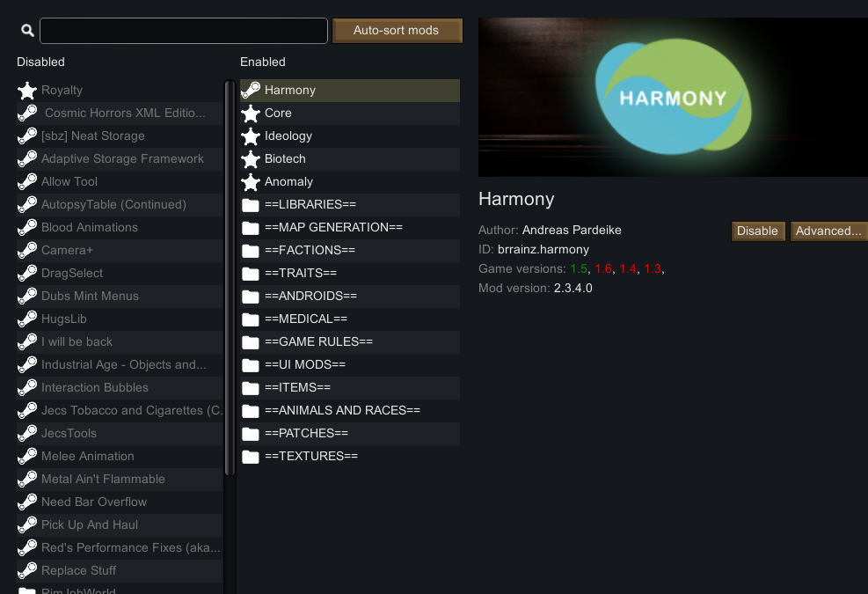This screenshot has height=594, width=868.
Task: Click the folder icon beside ==TRAITS==
Action: pos(251,274)
